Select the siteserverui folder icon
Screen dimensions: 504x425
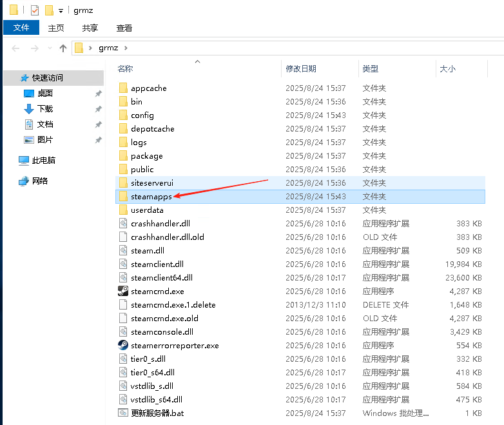(123, 183)
